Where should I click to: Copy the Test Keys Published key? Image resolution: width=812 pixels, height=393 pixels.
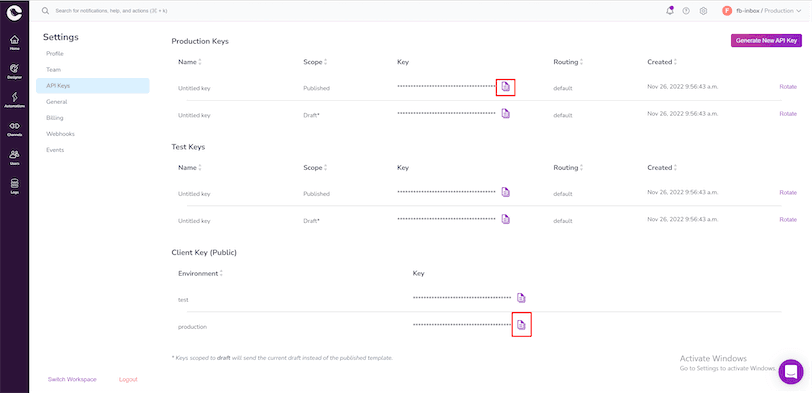click(x=506, y=192)
